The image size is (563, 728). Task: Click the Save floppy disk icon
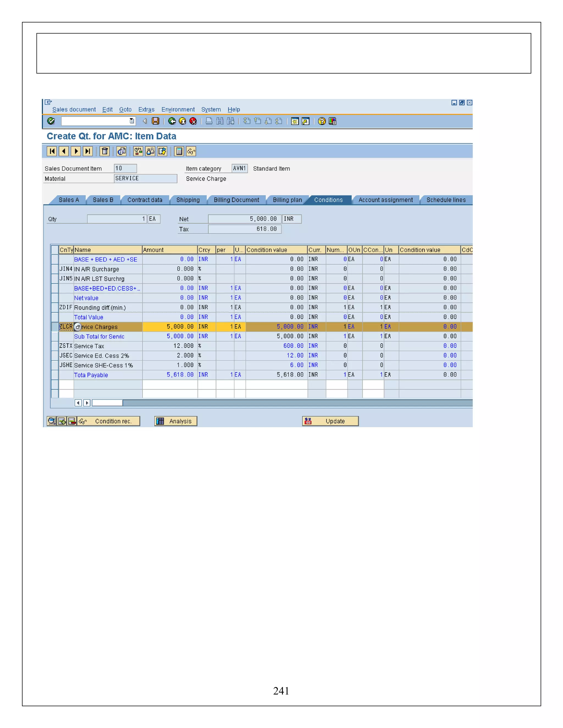[x=155, y=121]
